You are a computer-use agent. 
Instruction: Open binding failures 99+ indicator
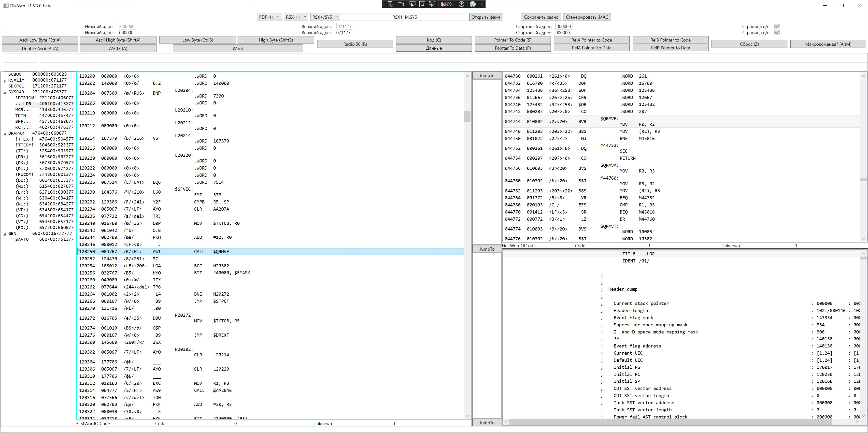(x=447, y=4)
